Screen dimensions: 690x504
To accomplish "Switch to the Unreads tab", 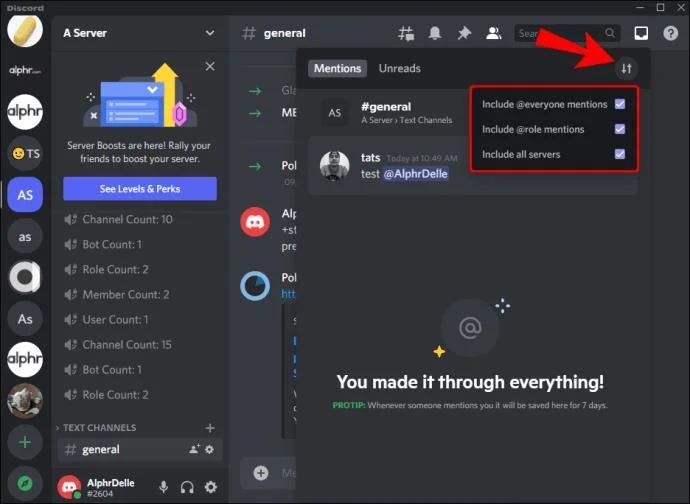I will point(400,69).
